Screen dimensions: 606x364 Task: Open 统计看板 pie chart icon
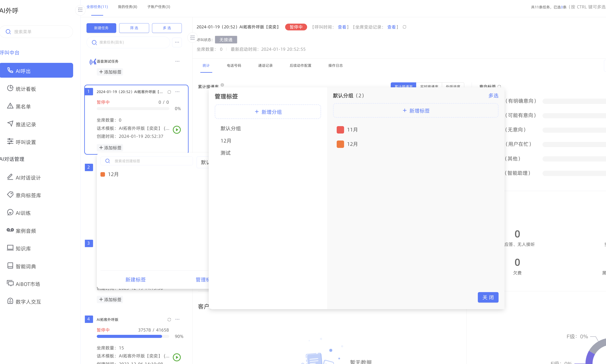(x=10, y=88)
